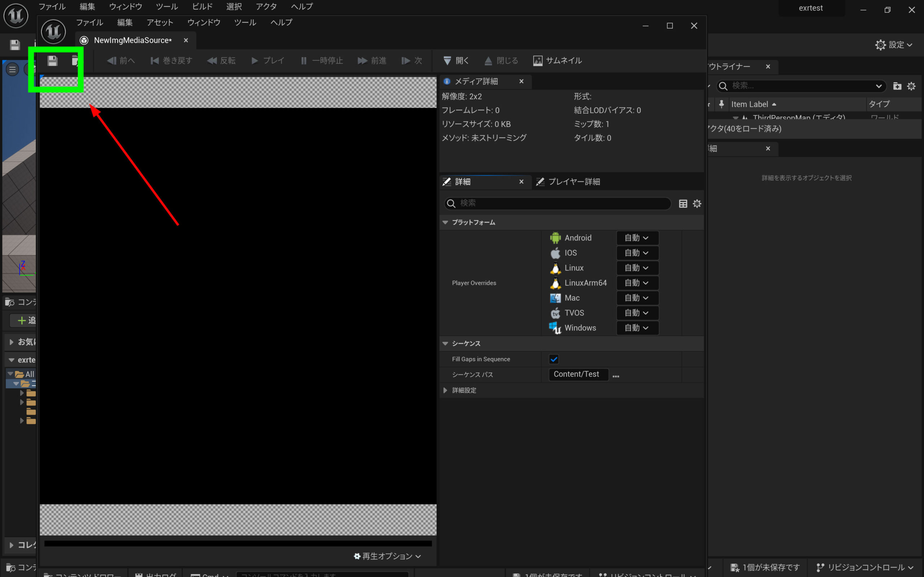Click the details panel property matrix table icon
The height and width of the screenshot is (577, 924).
[683, 204]
